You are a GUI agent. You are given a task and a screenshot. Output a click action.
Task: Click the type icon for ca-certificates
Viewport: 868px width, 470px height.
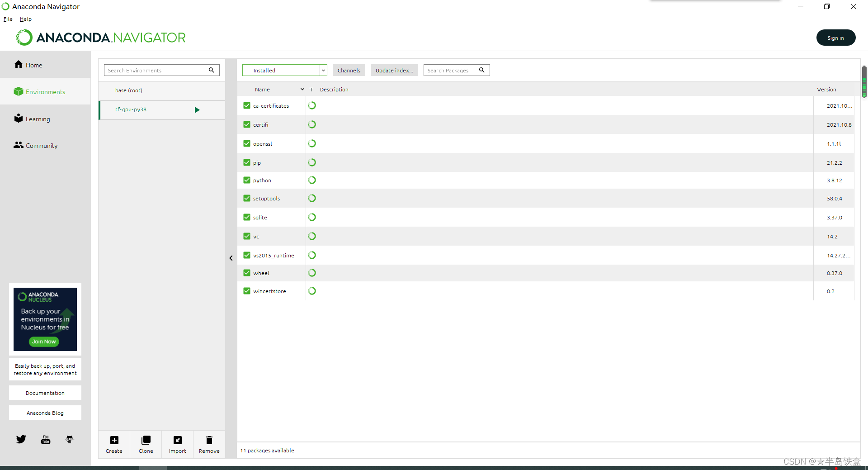[312, 105]
